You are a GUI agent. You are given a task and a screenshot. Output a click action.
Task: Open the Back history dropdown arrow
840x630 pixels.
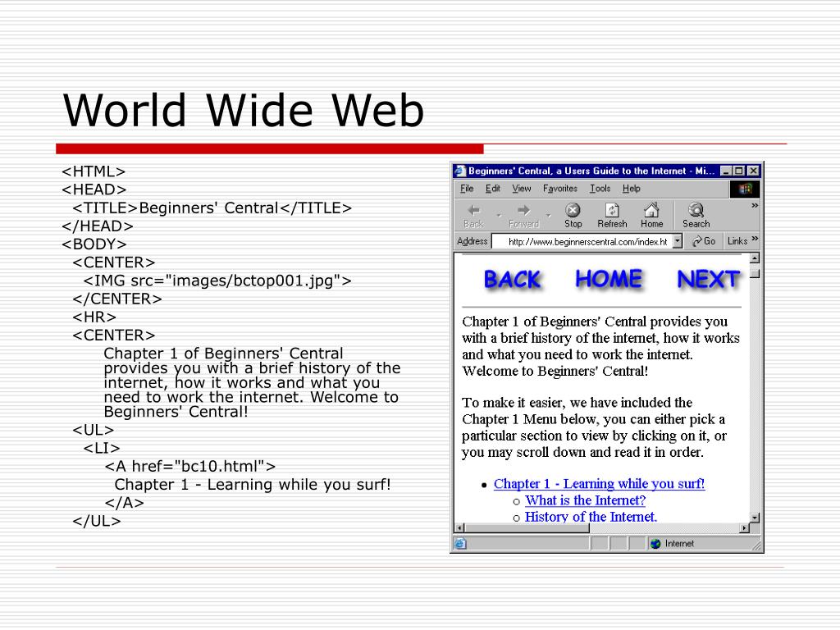point(500,215)
